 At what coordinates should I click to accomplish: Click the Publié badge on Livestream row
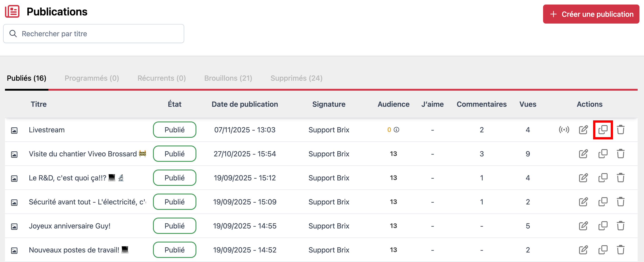174,130
